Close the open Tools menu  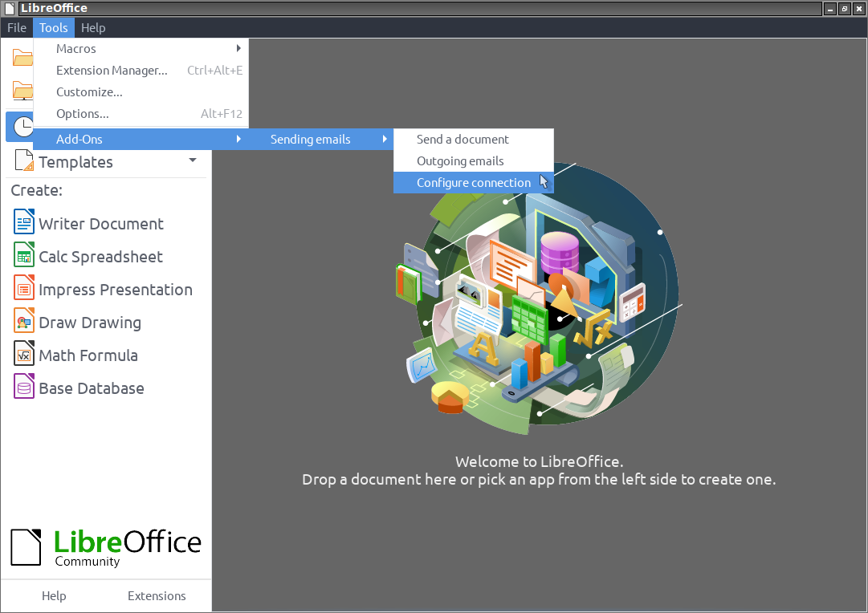coord(53,27)
